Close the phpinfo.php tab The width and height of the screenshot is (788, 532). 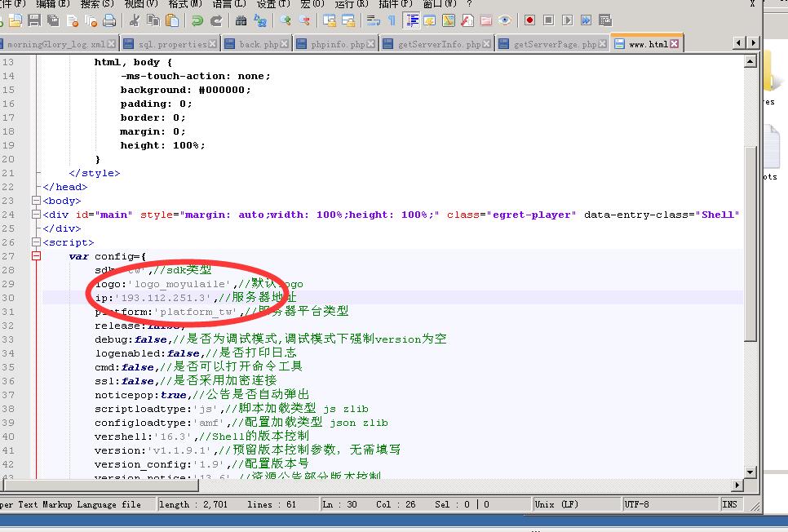[371, 44]
